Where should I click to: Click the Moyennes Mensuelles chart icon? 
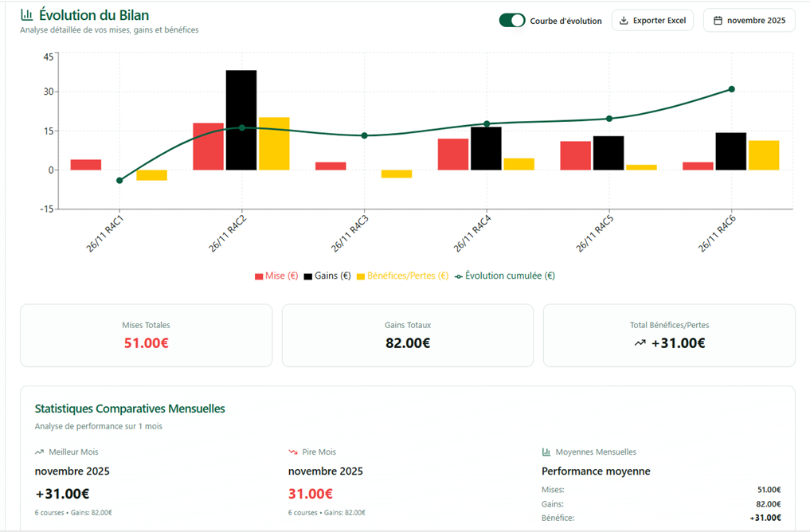546,452
